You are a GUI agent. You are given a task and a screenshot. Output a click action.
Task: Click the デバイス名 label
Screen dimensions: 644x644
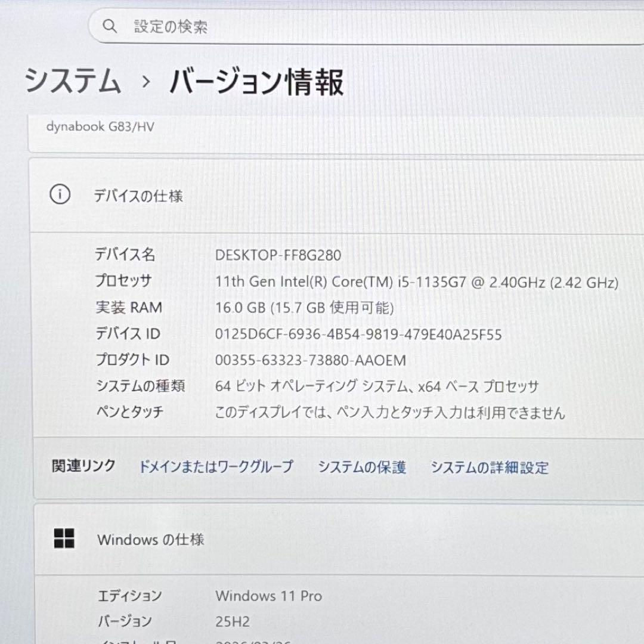coord(125,254)
